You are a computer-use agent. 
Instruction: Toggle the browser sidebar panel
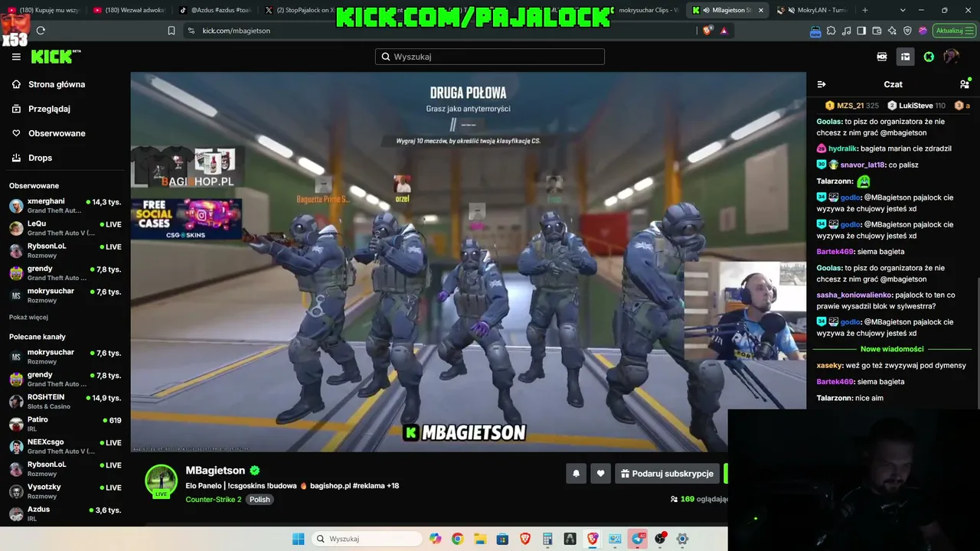point(861,31)
